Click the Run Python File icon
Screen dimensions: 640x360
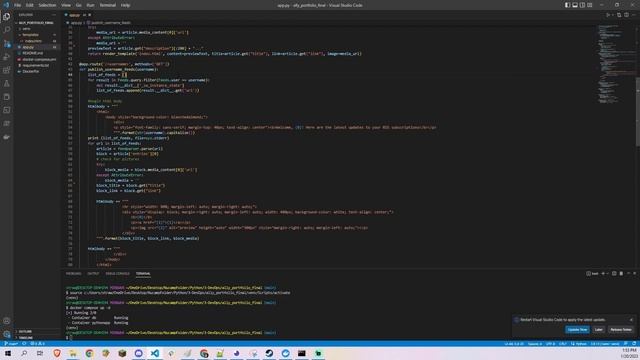(608, 15)
